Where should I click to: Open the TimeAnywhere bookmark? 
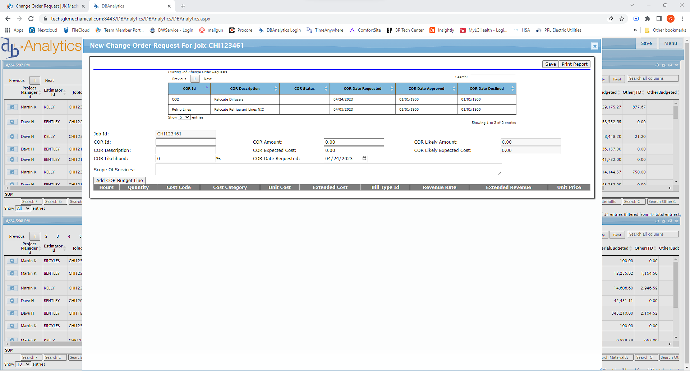coord(325,30)
